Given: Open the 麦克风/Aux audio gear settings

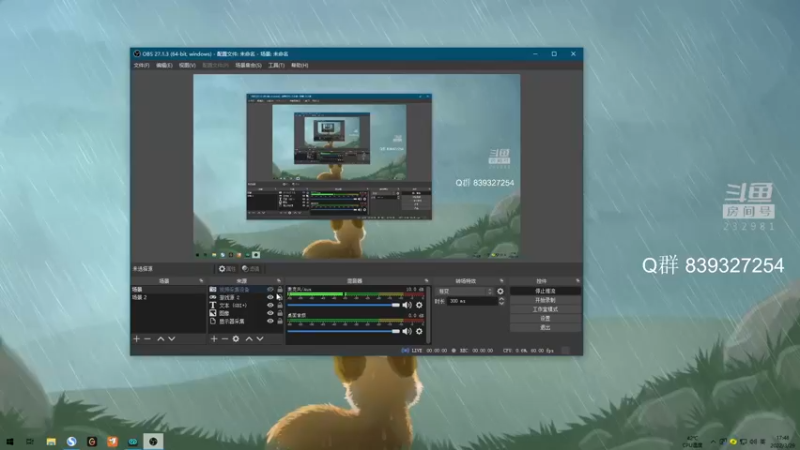Looking at the screenshot, I should (x=419, y=305).
